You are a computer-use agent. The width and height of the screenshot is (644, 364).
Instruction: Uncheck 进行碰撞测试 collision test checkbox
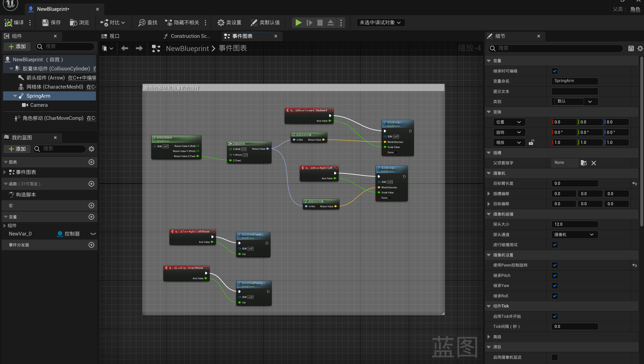555,245
